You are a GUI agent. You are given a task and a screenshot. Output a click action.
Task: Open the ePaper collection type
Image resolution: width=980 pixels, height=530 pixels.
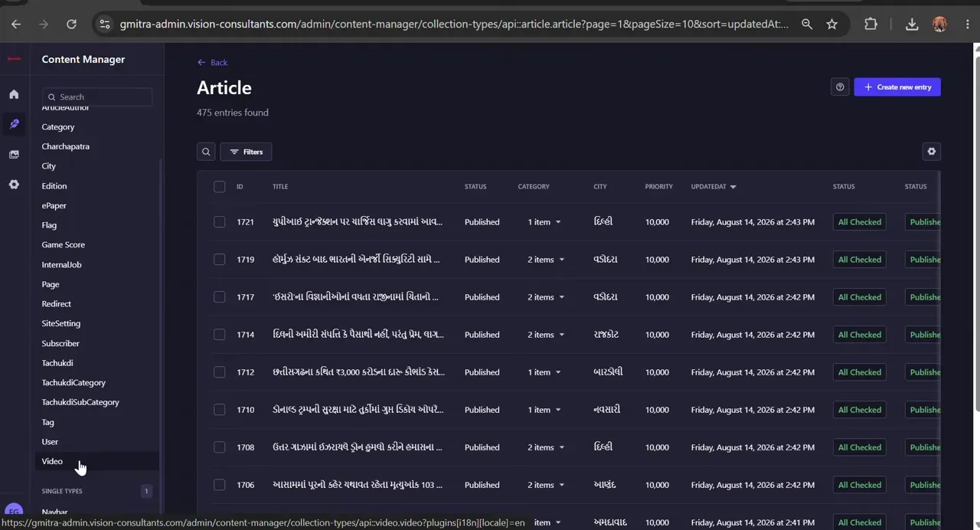54,206
